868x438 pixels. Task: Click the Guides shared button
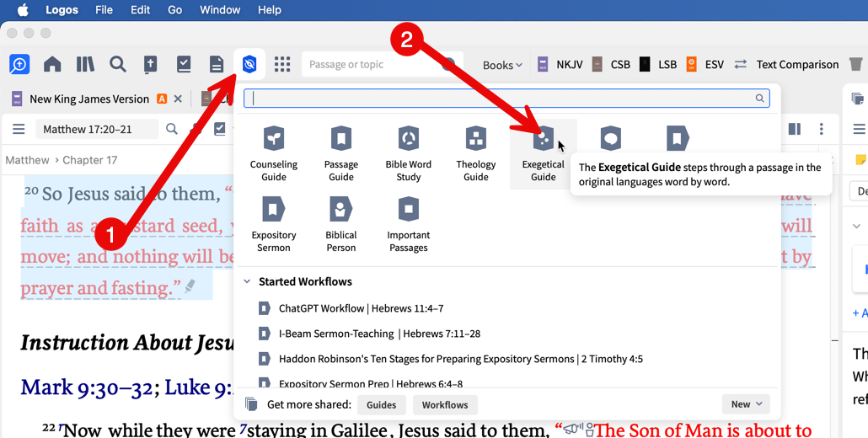[x=382, y=405]
